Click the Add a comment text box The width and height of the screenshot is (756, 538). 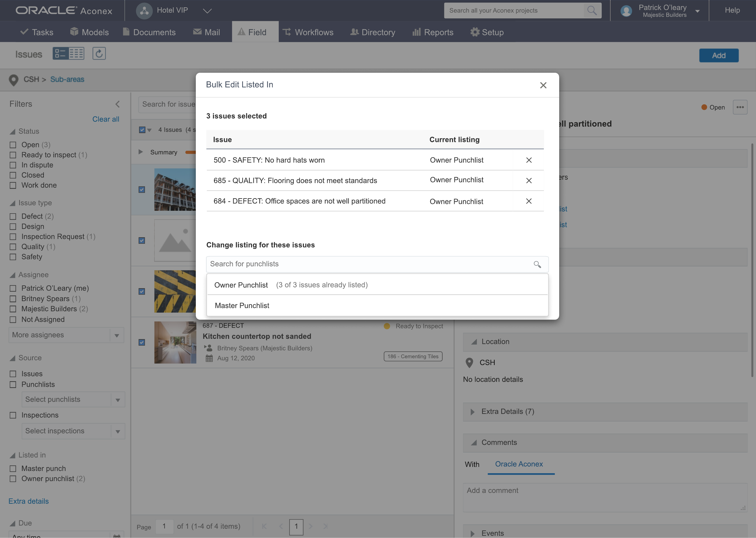click(605, 498)
